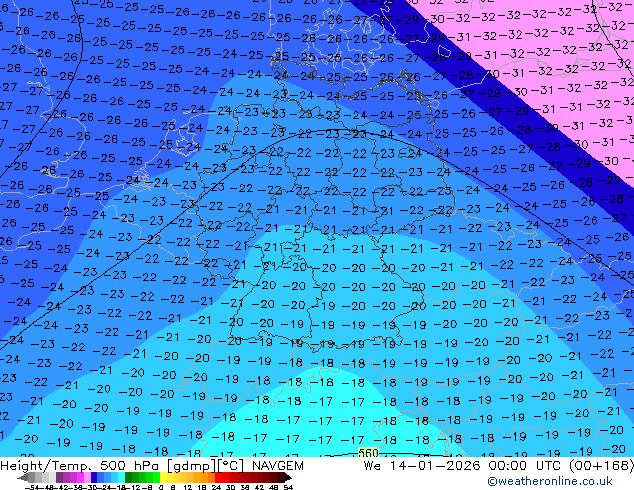Click the 'Height/Temp. 500 hPa' title text
This screenshot has height=490, width=634.
[x=80, y=466]
